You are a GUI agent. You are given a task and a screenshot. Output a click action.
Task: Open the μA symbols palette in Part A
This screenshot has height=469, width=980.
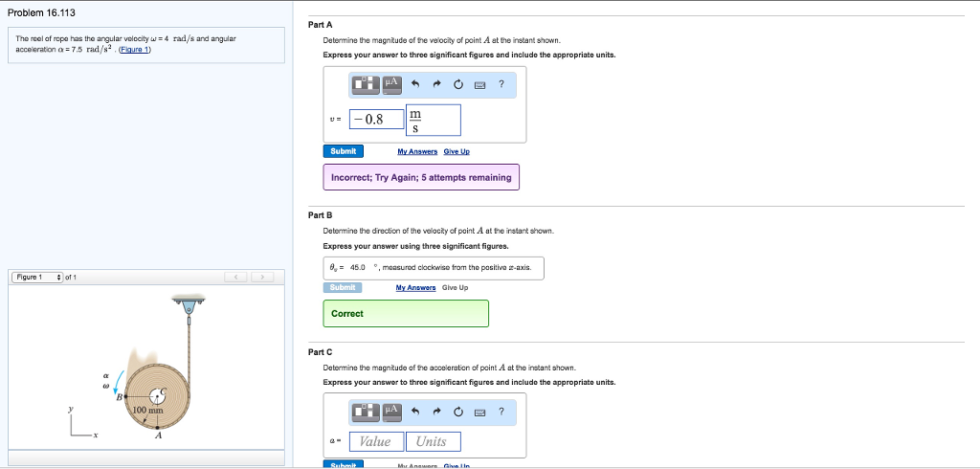(390, 85)
